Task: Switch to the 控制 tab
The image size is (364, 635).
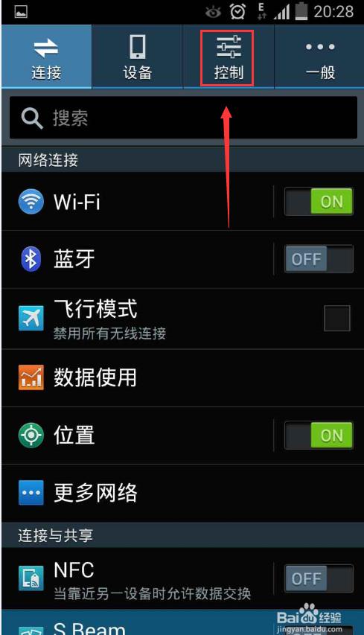Action: tap(229, 57)
